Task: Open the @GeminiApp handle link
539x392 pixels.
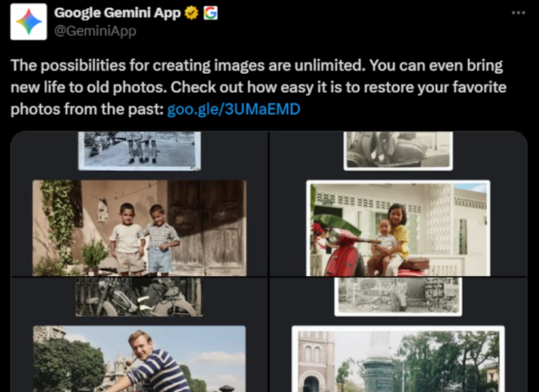Action: pyautogui.click(x=95, y=31)
